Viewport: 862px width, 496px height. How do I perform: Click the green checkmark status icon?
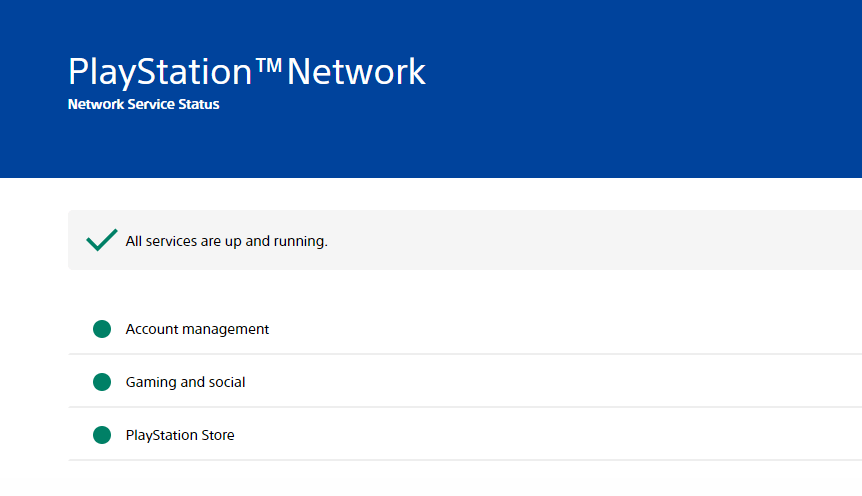[x=102, y=240]
